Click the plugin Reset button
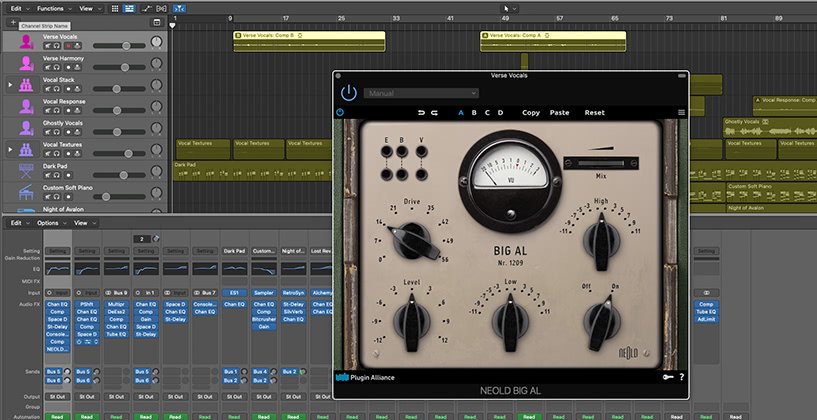 (x=595, y=113)
